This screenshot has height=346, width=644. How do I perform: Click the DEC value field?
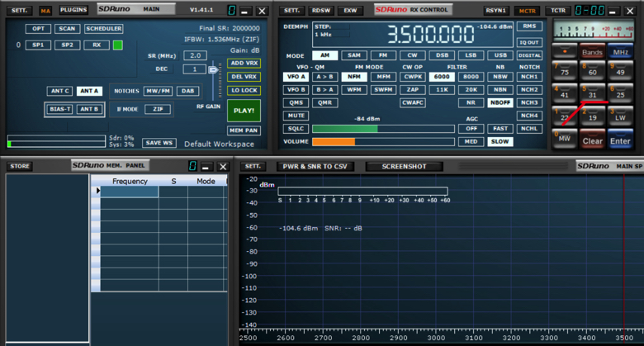(x=194, y=69)
